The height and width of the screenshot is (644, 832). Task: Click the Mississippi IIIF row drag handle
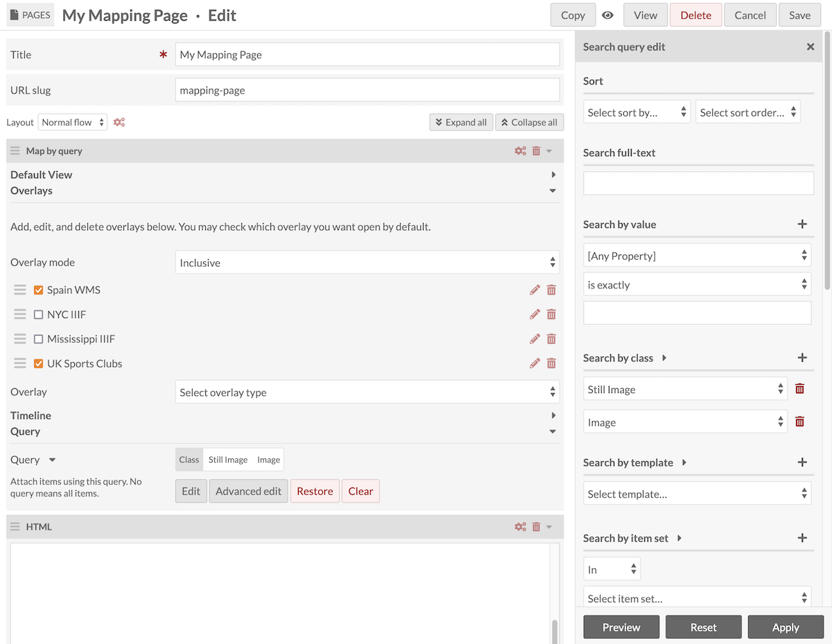click(20, 339)
